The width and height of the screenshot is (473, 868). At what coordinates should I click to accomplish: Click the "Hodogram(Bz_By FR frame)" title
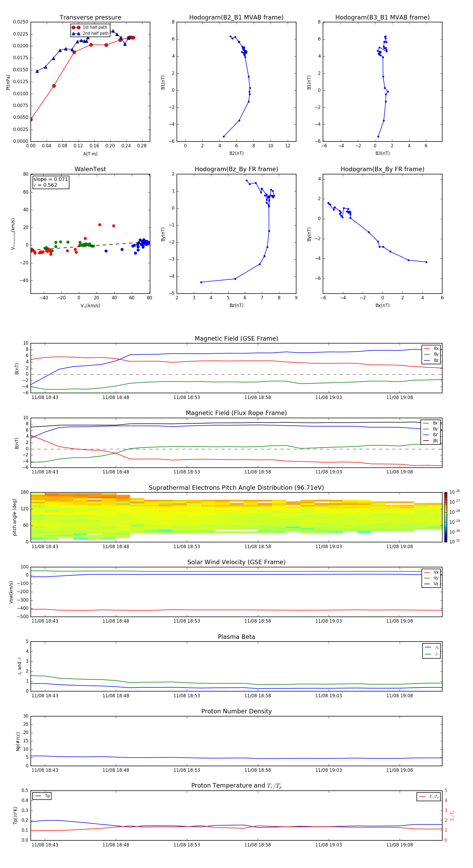click(236, 169)
